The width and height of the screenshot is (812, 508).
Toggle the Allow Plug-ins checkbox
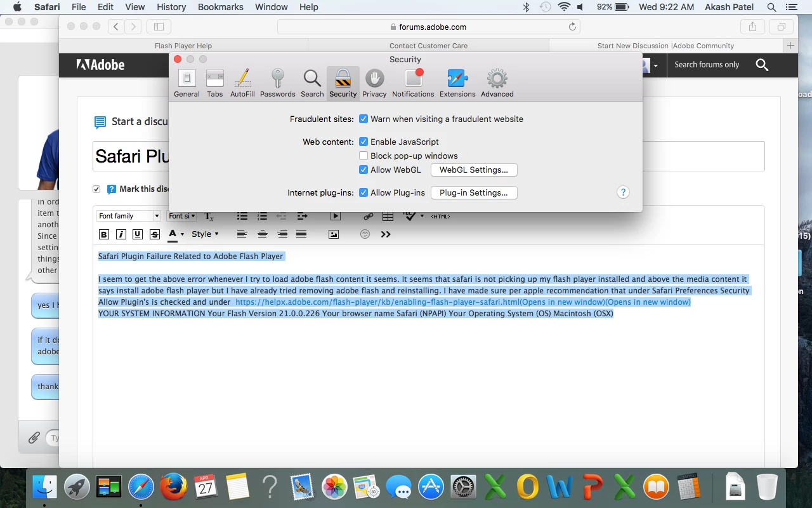click(x=363, y=192)
